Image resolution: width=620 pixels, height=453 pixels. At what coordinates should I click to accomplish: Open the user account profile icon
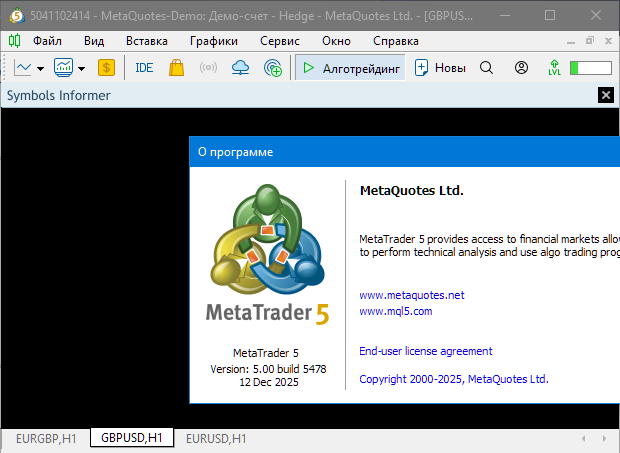(x=521, y=68)
